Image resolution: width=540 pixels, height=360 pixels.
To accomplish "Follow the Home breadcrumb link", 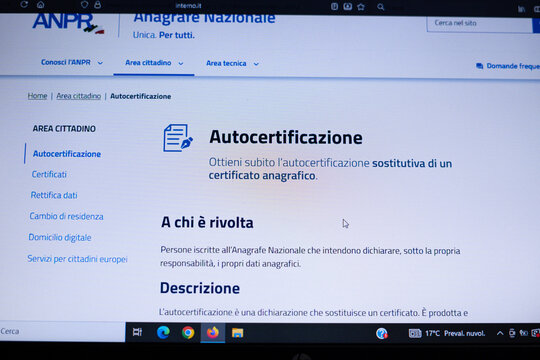I will pos(37,96).
